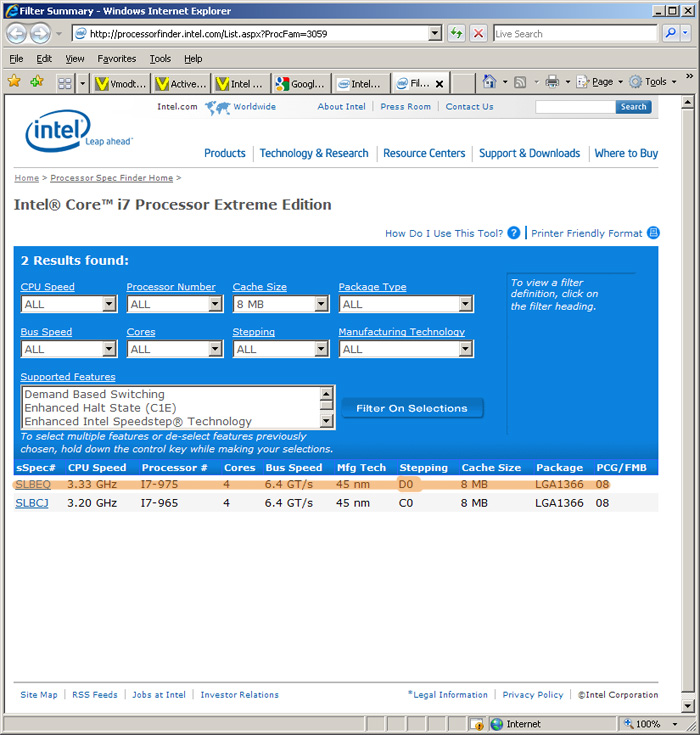Open the CPU Speed dropdown

(x=69, y=304)
